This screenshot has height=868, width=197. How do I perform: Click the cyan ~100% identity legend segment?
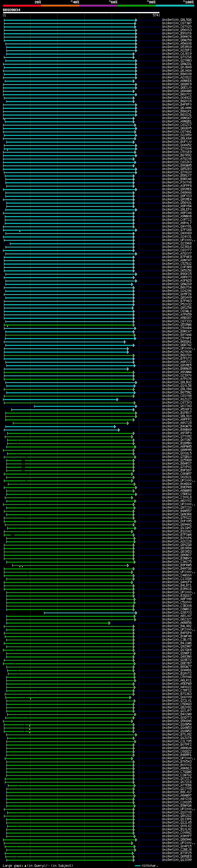175,6
